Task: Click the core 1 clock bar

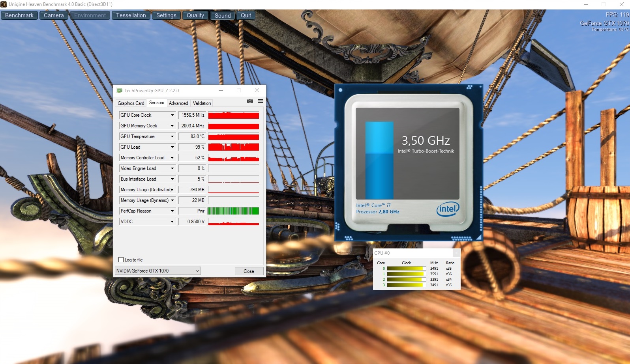Action: click(x=407, y=274)
